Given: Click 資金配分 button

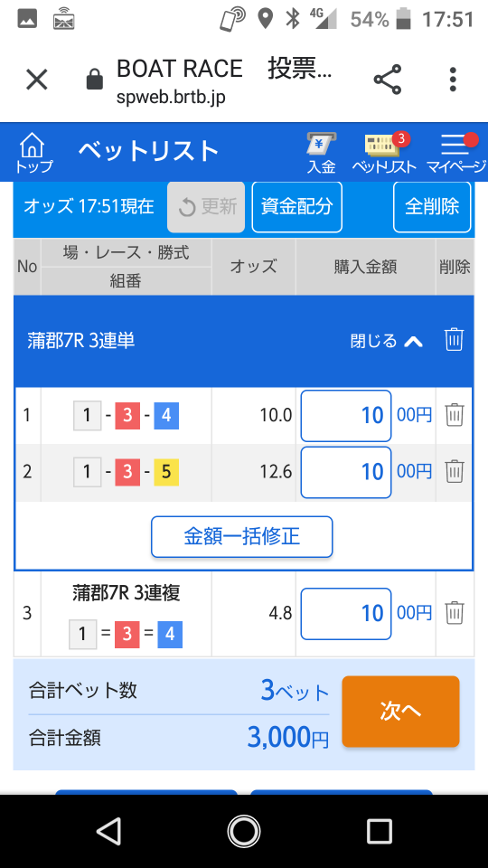Looking at the screenshot, I should (297, 206).
